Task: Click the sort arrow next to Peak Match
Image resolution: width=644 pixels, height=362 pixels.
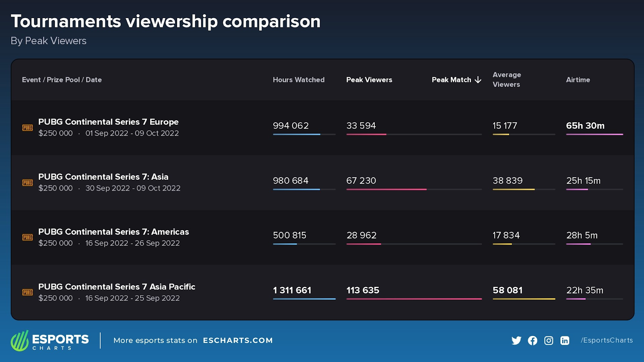Action: click(x=478, y=80)
